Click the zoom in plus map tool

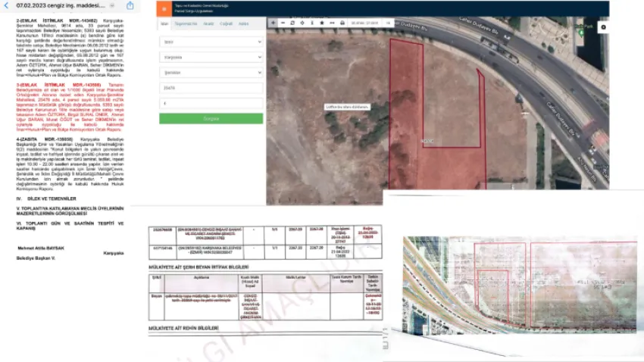273,23
